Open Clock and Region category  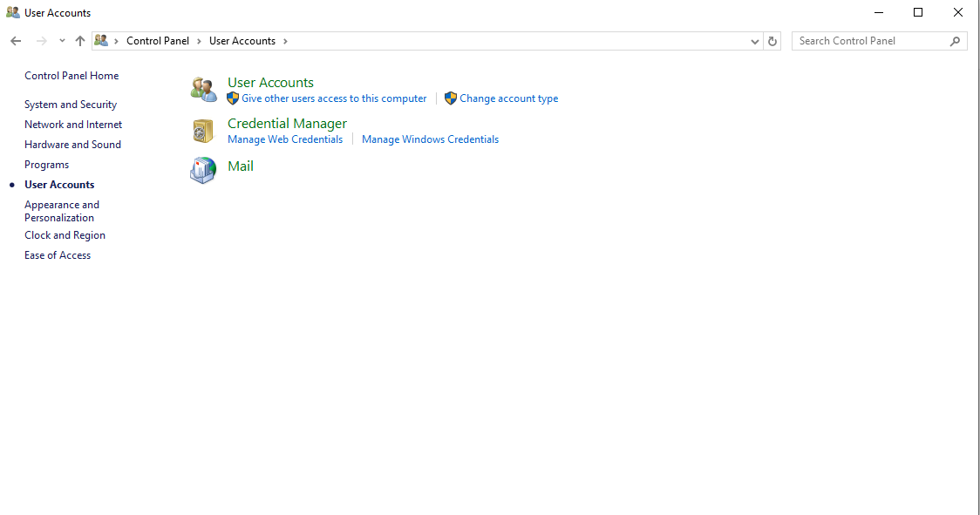tap(65, 235)
